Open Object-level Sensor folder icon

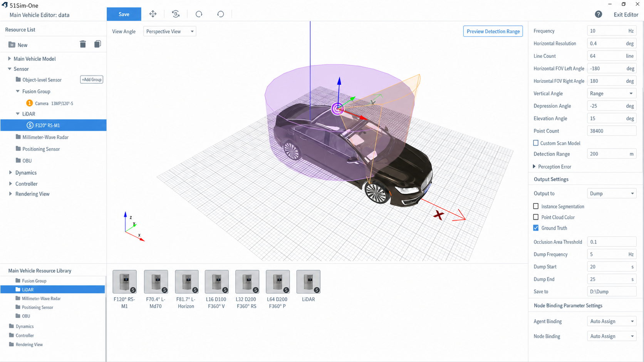(x=18, y=79)
